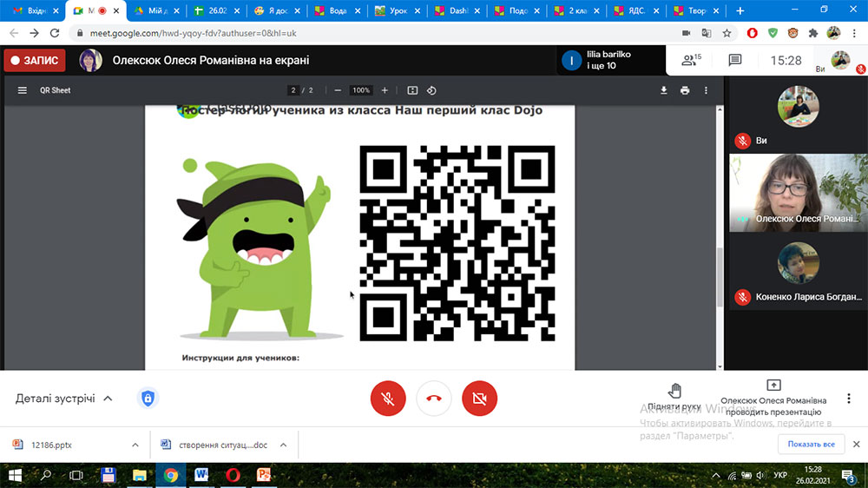Open the downloaded 12186.pptx file
This screenshot has height=488, width=868.
tap(51, 445)
